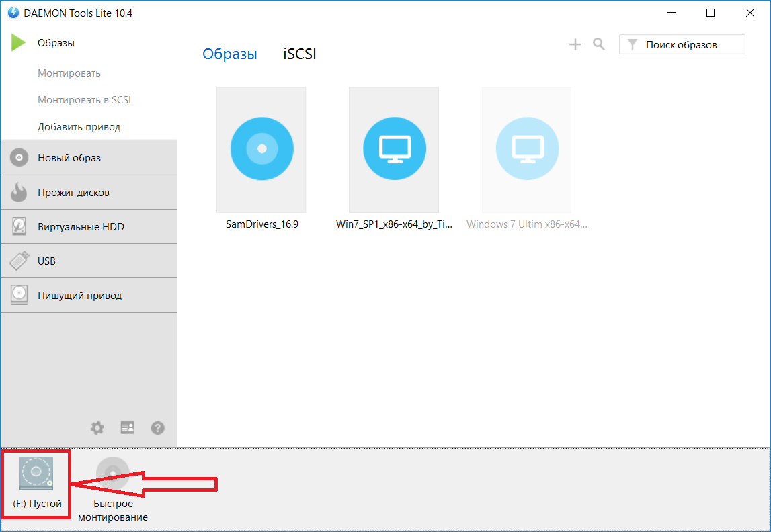Click the flame Прожиг дисков icon
771x532 pixels.
[x=19, y=192]
